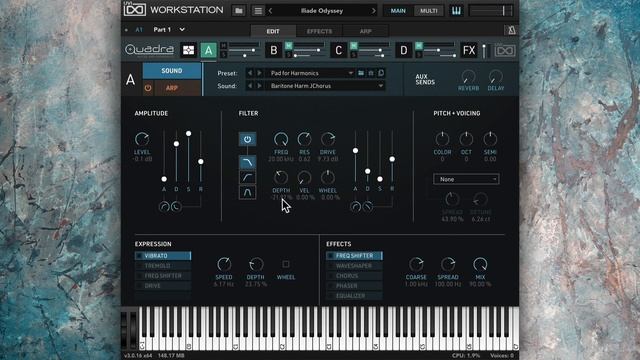Select DRIVE in the Expression list
The image size is (640, 360).
point(163,286)
